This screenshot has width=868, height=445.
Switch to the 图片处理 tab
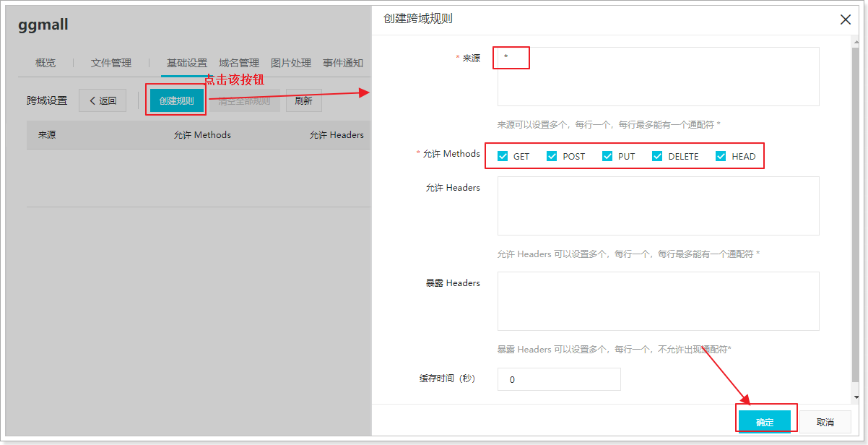pos(291,63)
